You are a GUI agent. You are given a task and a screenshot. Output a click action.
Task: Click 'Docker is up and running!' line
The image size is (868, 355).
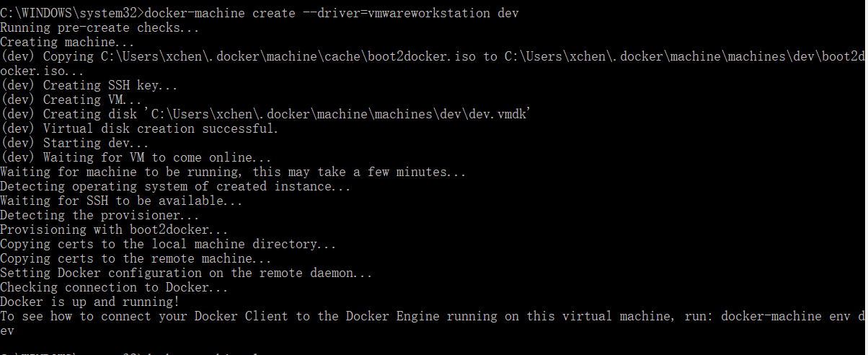89,302
